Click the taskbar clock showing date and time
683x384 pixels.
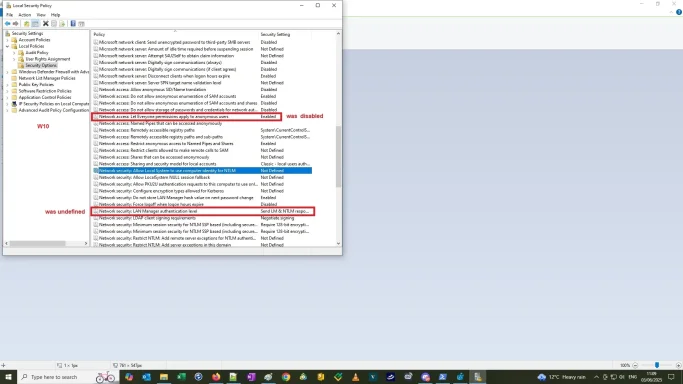(x=652, y=377)
